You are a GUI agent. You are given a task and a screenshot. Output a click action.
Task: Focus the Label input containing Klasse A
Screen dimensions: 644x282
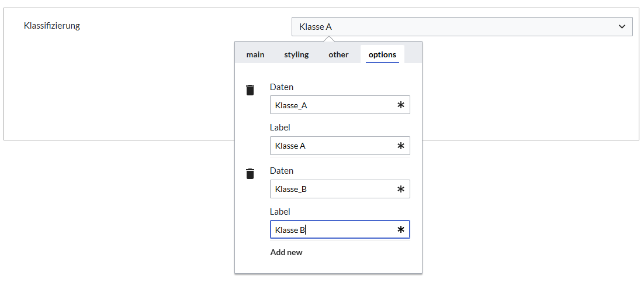pyautogui.click(x=333, y=146)
